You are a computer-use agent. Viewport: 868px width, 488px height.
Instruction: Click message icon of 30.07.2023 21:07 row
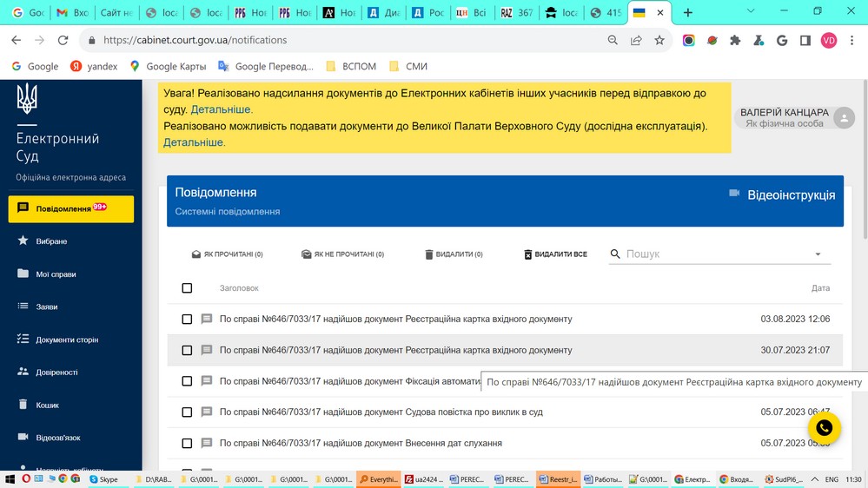click(207, 350)
